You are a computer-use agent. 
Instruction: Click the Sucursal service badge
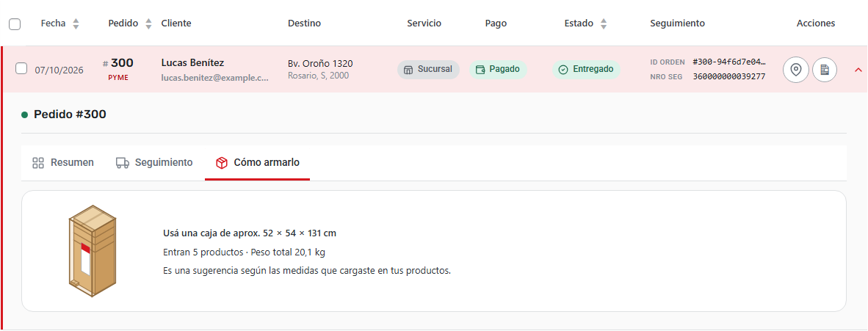428,70
